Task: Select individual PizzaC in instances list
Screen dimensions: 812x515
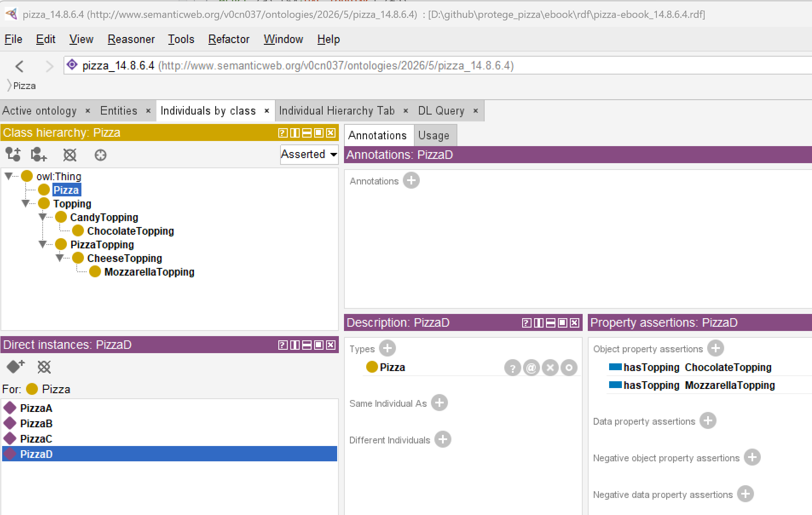Action: (170, 439)
